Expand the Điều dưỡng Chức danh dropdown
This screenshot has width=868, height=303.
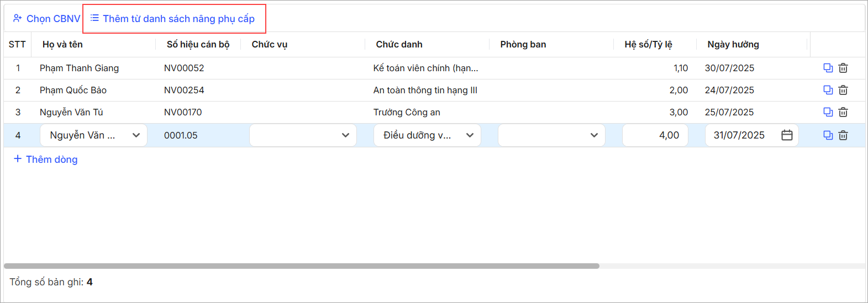(427, 135)
